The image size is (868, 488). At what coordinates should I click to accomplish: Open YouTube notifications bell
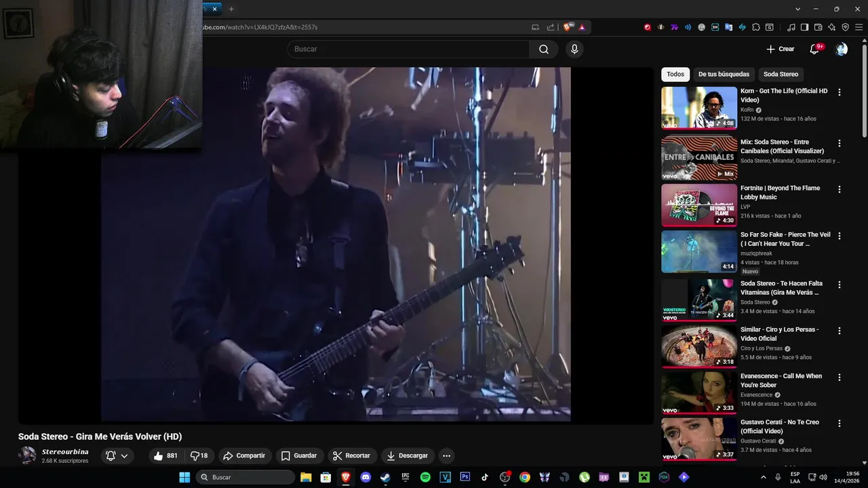(815, 49)
